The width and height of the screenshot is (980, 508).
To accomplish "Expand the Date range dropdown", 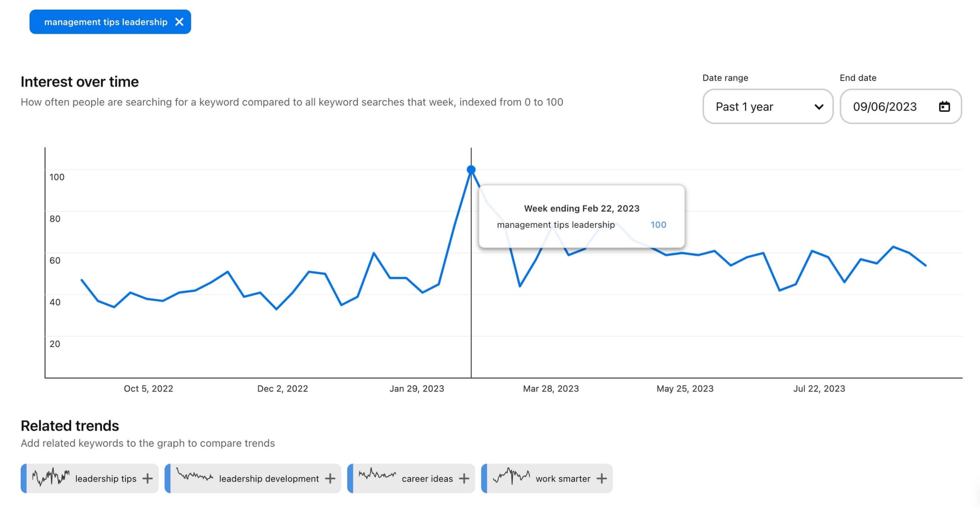I will click(x=767, y=106).
